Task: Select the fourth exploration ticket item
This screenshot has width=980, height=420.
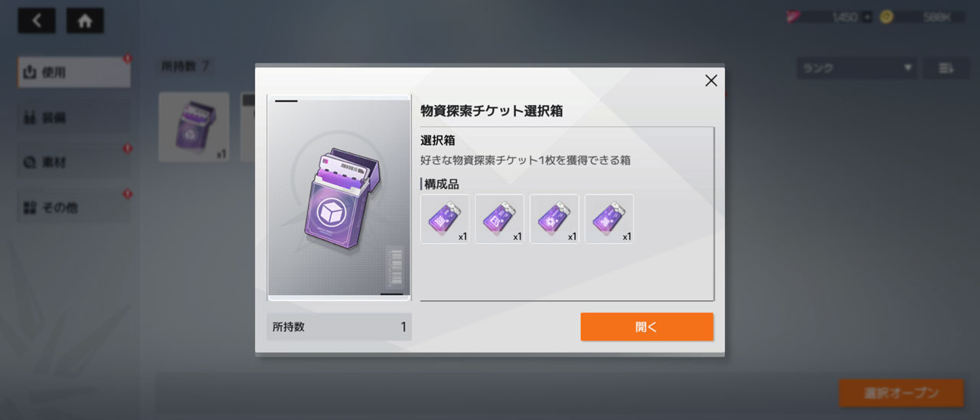Action: click(x=609, y=219)
